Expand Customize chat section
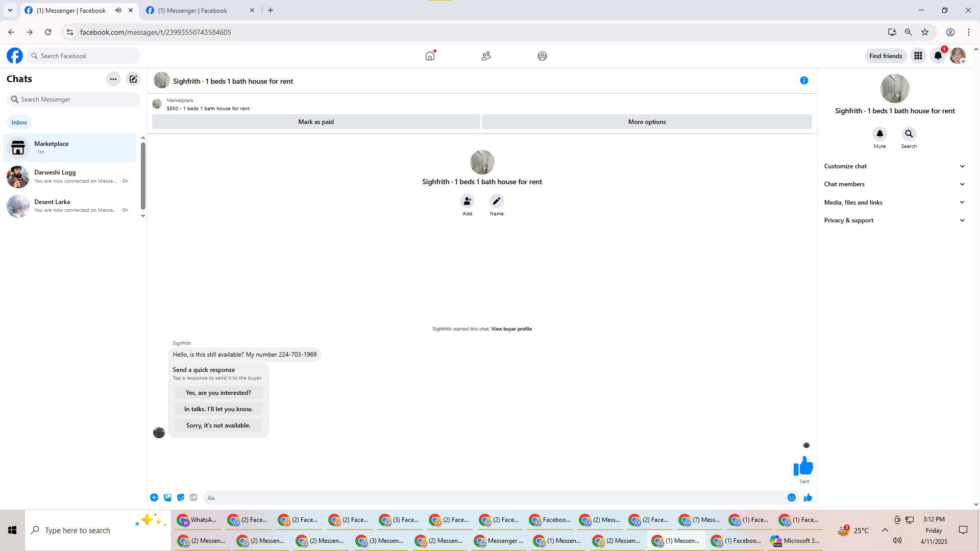 point(895,166)
